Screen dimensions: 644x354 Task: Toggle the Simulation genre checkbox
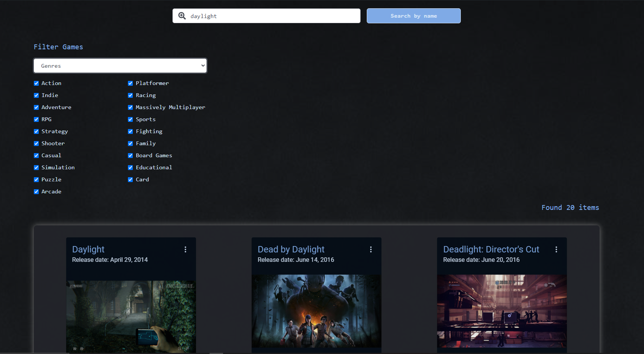[x=36, y=168]
